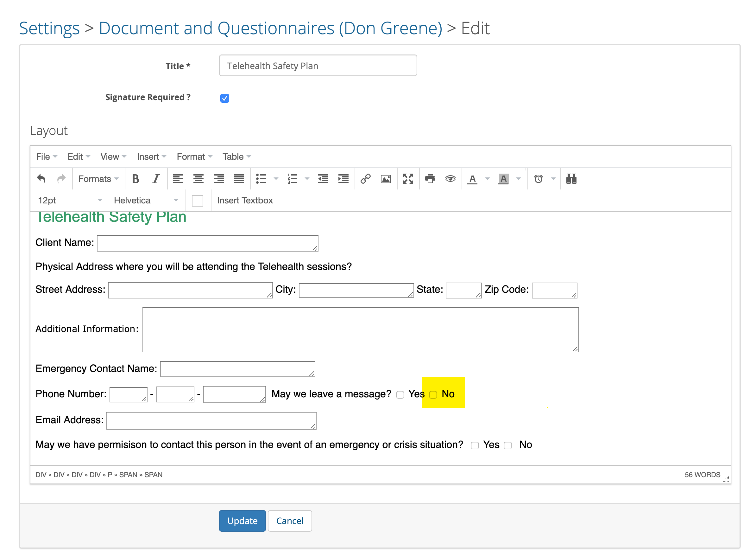Preview the Telehealth Safety Plan
The image size is (756, 557).
pyautogui.click(x=450, y=179)
